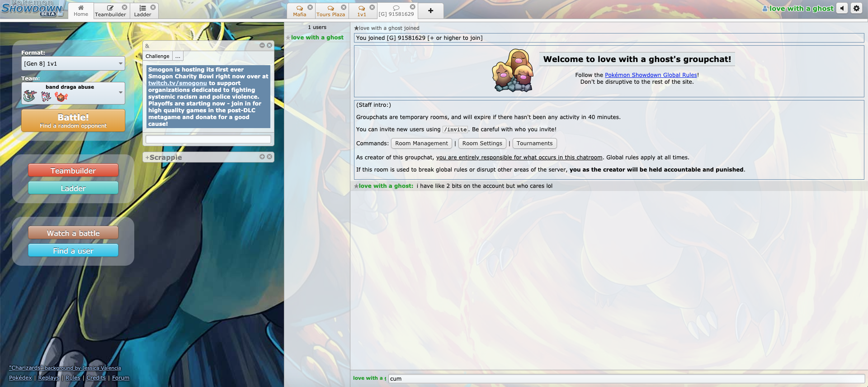Open the twitch.tv/smogonu link
Screen dimensions: 868x387
click(x=178, y=83)
